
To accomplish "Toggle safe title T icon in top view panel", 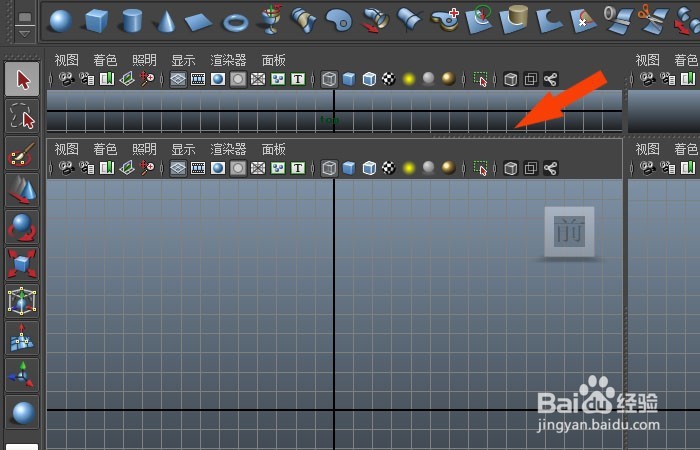I will (298, 79).
